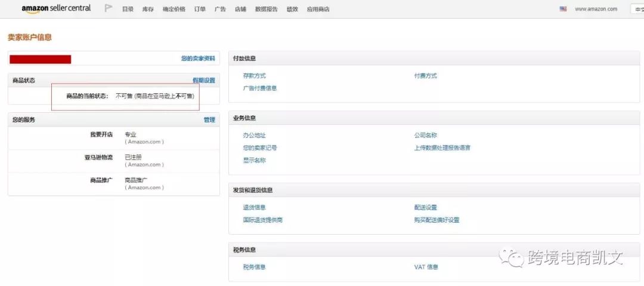This screenshot has height=286, width=644.
Task: Open 显示名称 link
Action: click(254, 160)
